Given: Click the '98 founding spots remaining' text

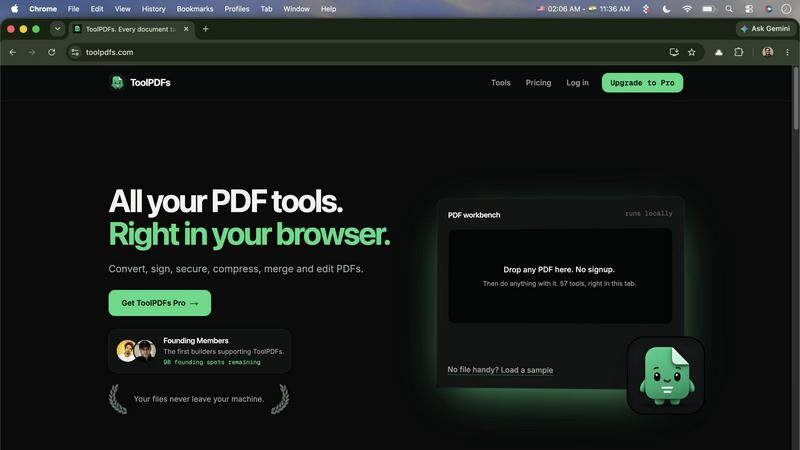Looking at the screenshot, I should [x=212, y=362].
